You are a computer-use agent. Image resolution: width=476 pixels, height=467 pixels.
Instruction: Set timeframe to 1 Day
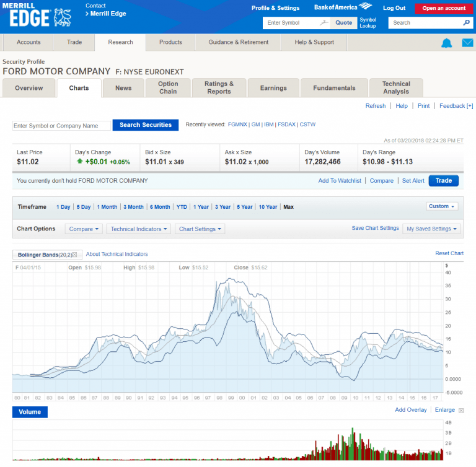point(63,207)
